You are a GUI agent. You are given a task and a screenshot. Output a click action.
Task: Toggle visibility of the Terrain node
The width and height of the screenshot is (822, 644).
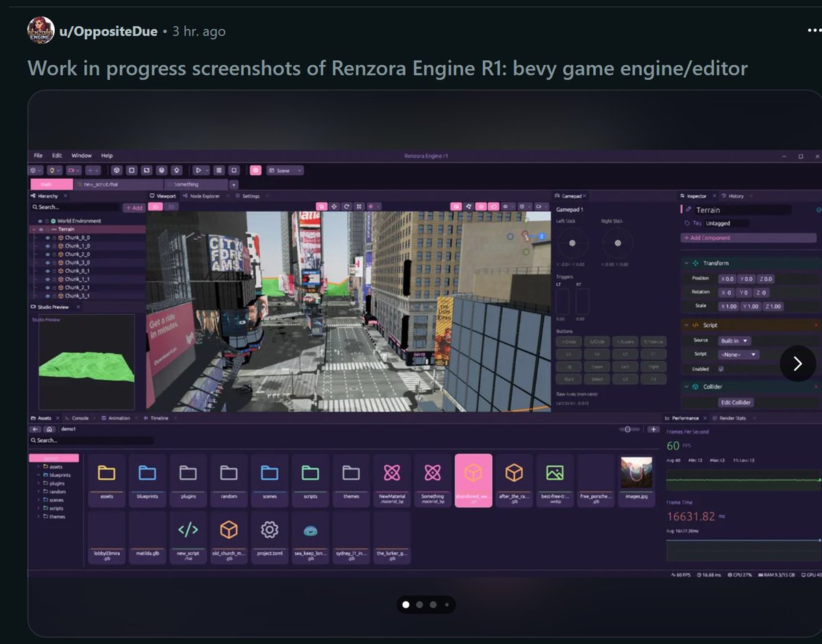41,230
